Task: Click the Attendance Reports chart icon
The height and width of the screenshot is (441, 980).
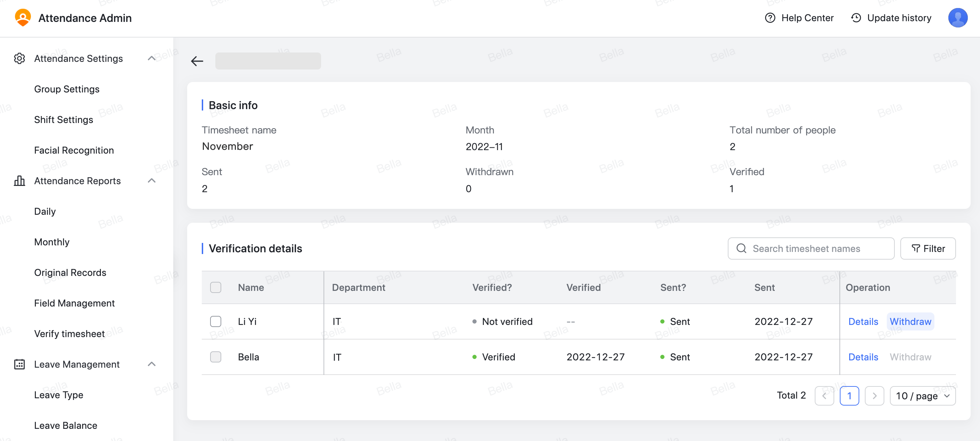Action: [x=19, y=181]
